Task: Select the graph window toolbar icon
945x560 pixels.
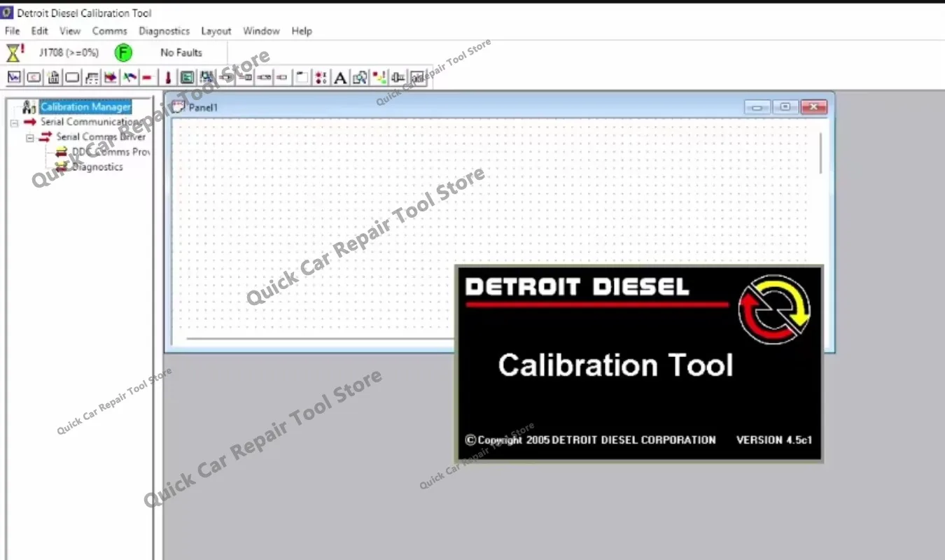Action: [14, 77]
